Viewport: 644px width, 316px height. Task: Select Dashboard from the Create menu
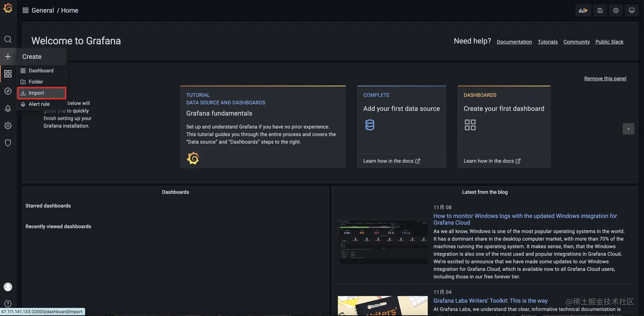41,71
